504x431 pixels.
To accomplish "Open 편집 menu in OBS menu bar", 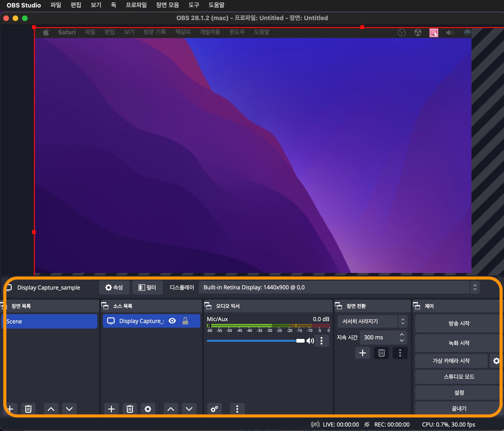I will (76, 5).
